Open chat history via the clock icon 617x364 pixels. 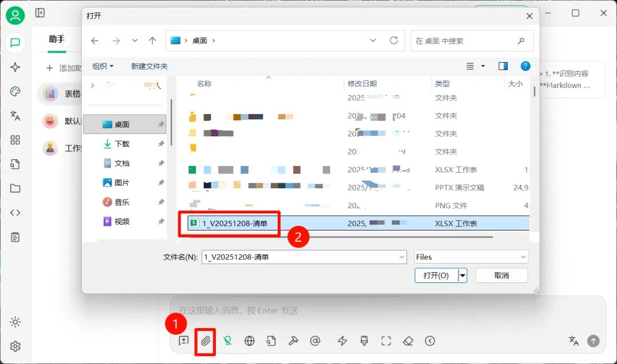[430, 341]
